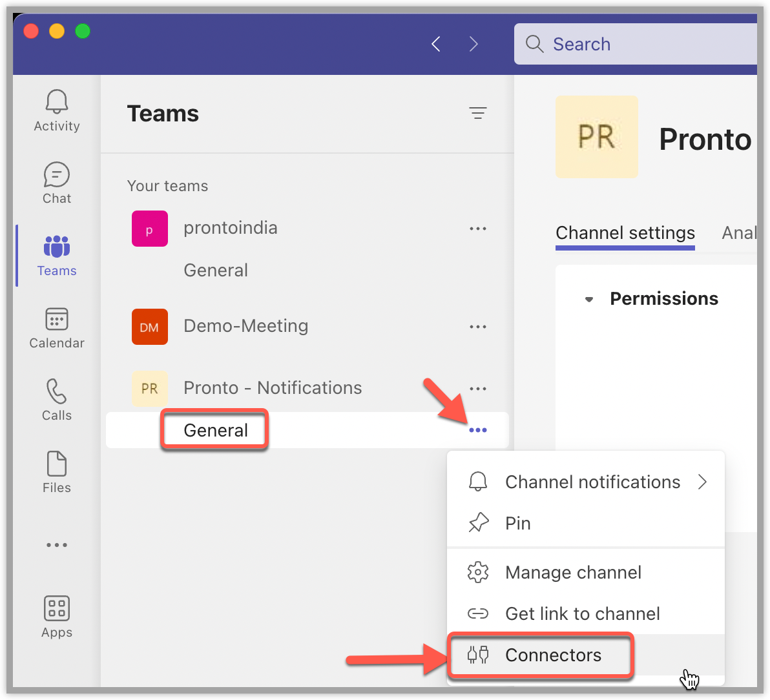The width and height of the screenshot is (770, 700).
Task: Open the Activity feed
Action: [57, 111]
